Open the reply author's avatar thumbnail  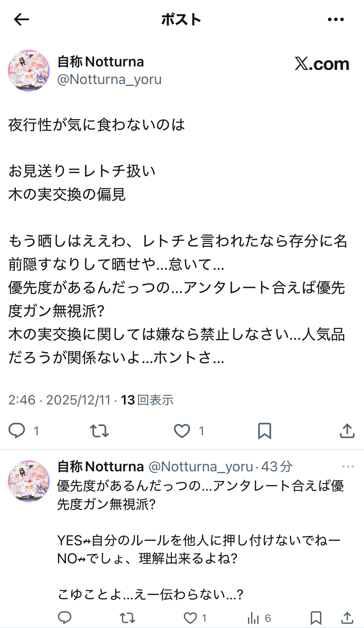click(29, 481)
